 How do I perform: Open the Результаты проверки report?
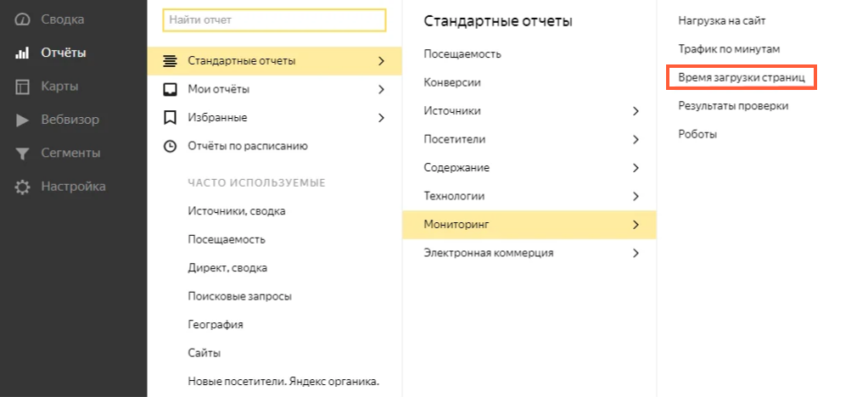click(733, 106)
